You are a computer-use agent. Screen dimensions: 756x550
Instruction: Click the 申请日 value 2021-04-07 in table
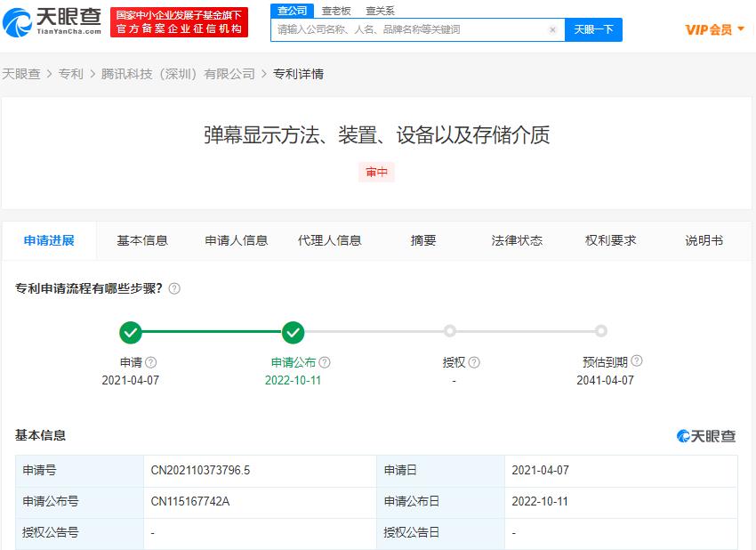click(x=541, y=470)
